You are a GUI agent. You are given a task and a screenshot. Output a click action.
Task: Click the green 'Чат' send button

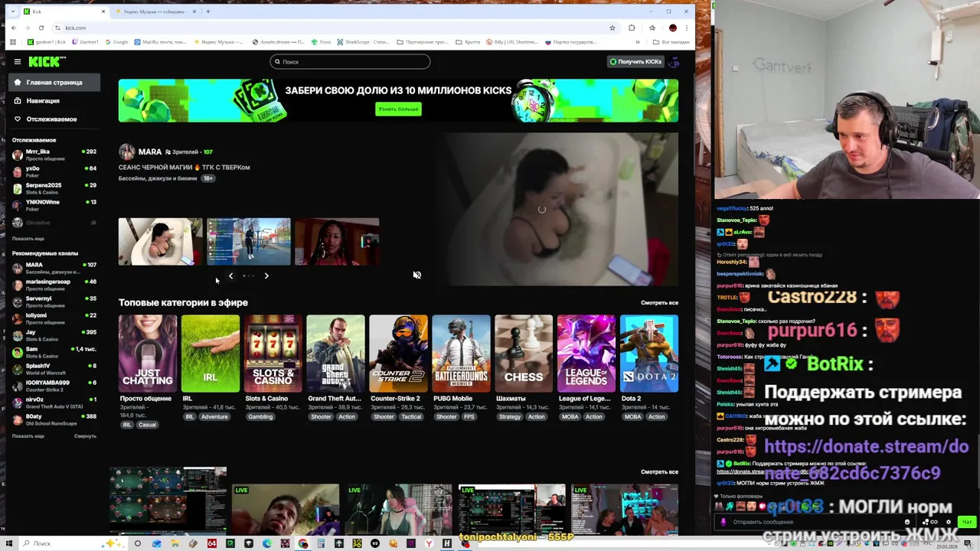(x=967, y=522)
